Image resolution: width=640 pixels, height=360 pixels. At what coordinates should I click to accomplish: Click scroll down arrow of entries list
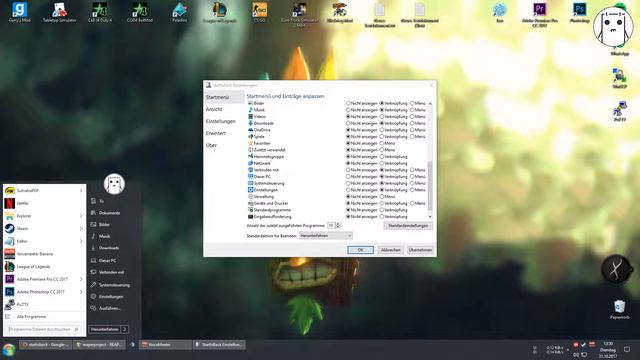click(x=430, y=217)
